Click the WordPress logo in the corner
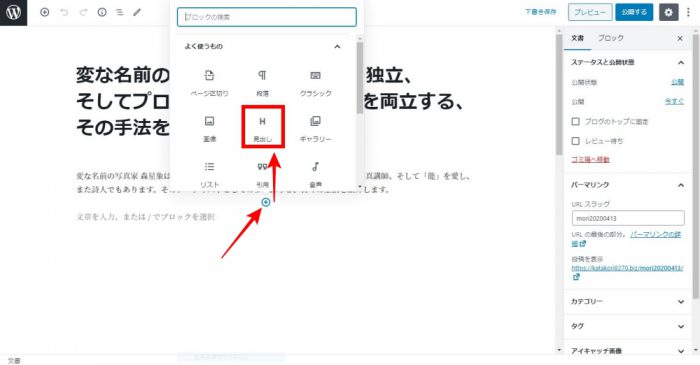 click(x=13, y=12)
